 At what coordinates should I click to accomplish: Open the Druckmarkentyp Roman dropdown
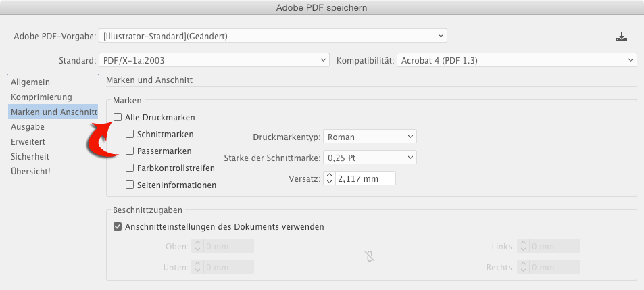(370, 137)
